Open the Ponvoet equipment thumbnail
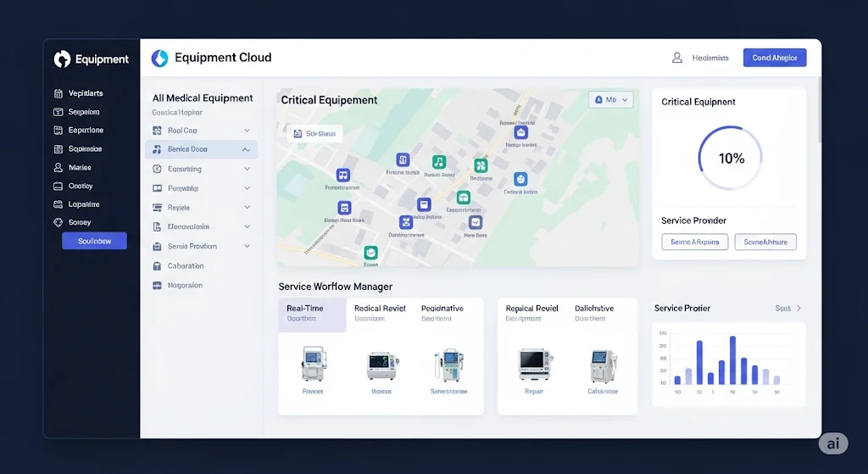Screen dimensions: 868x474 (314, 364)
